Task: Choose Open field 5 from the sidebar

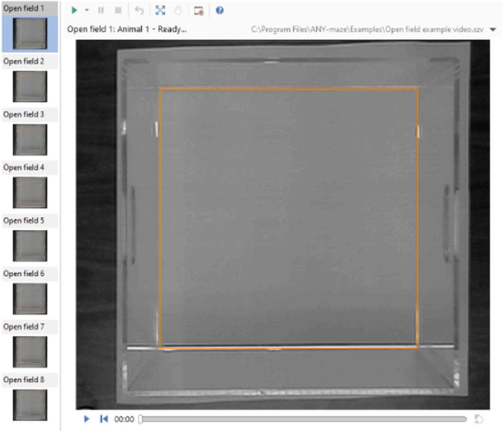Action: coord(29,245)
